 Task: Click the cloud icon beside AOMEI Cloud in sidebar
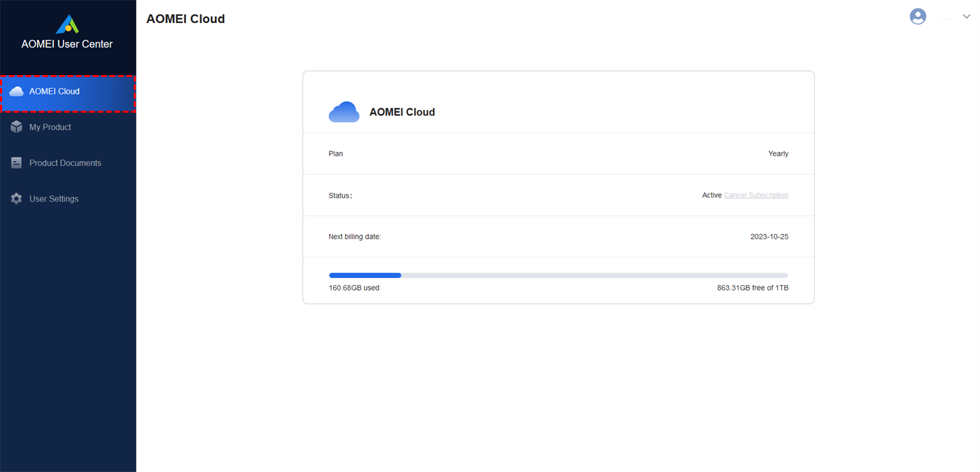pyautogui.click(x=16, y=91)
